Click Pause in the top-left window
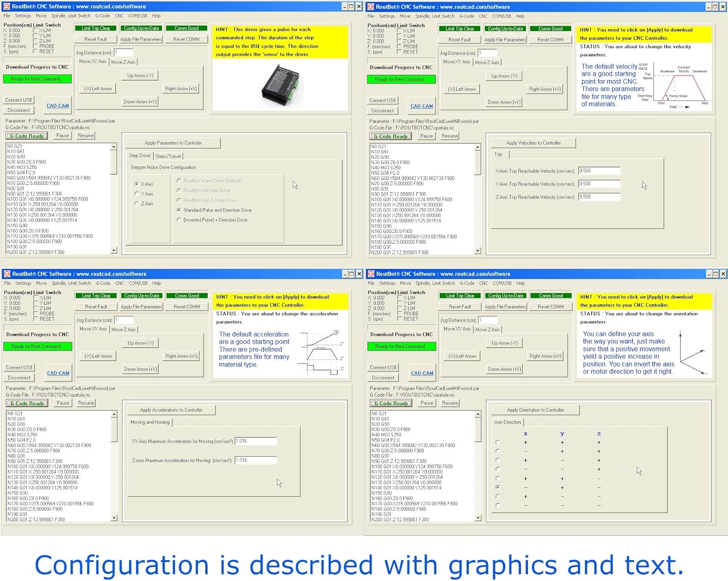This screenshot has height=581, width=728. [x=63, y=135]
